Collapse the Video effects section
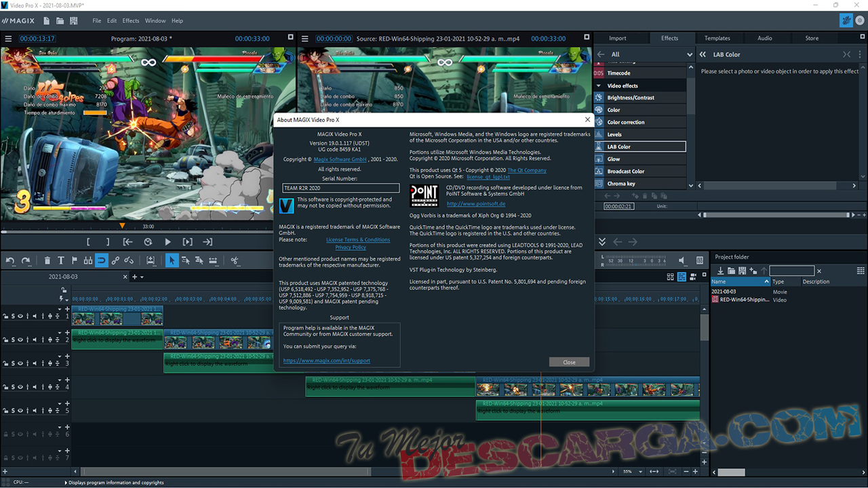868x488 pixels. (599, 85)
